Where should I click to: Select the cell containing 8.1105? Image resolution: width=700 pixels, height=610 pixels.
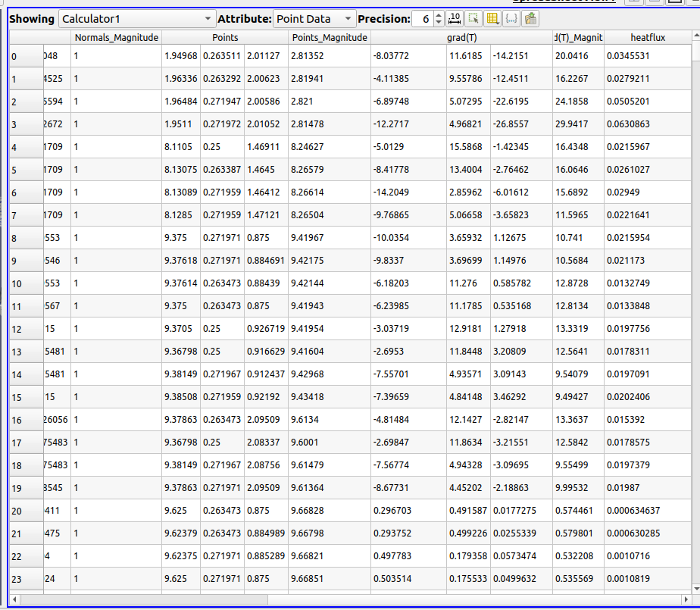(177, 146)
